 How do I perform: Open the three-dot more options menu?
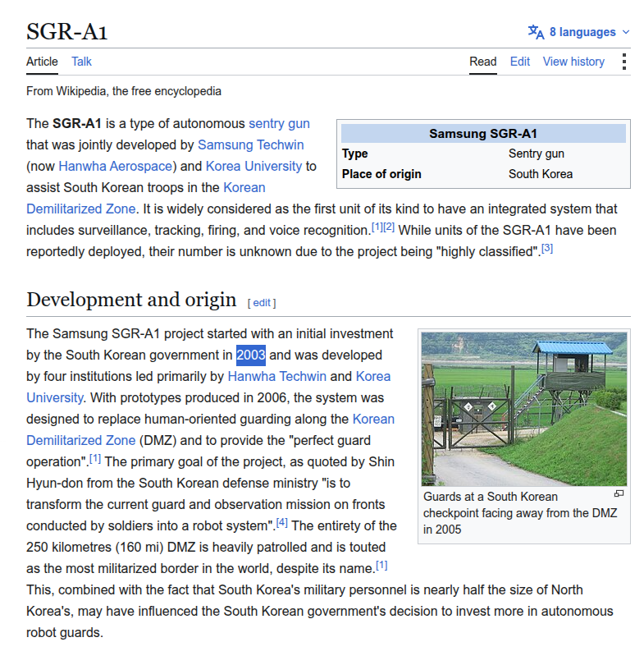pyautogui.click(x=624, y=62)
